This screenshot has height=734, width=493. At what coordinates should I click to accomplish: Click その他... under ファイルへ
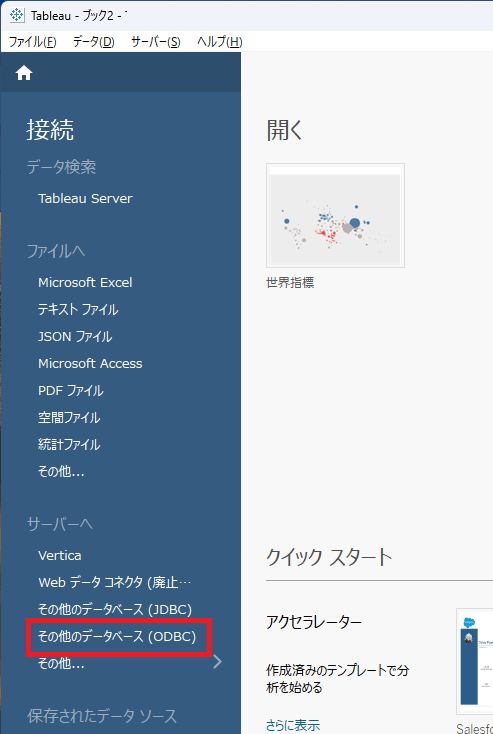(x=61, y=471)
